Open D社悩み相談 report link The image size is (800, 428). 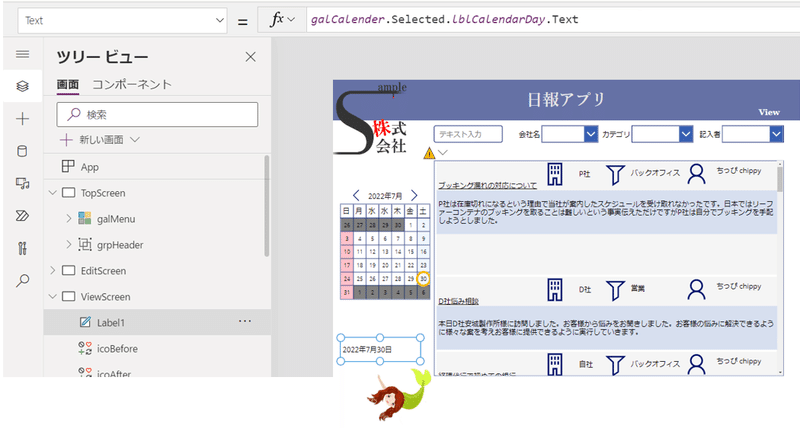click(459, 301)
